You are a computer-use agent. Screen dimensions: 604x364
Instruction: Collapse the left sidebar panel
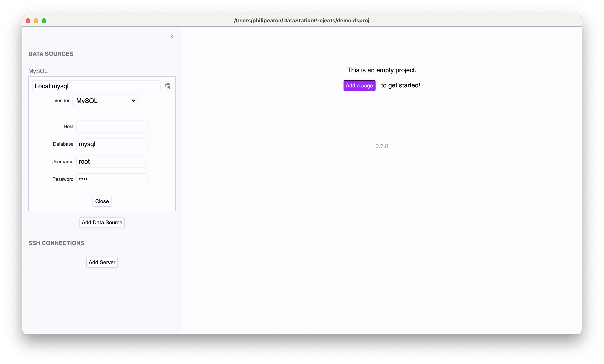tap(172, 36)
